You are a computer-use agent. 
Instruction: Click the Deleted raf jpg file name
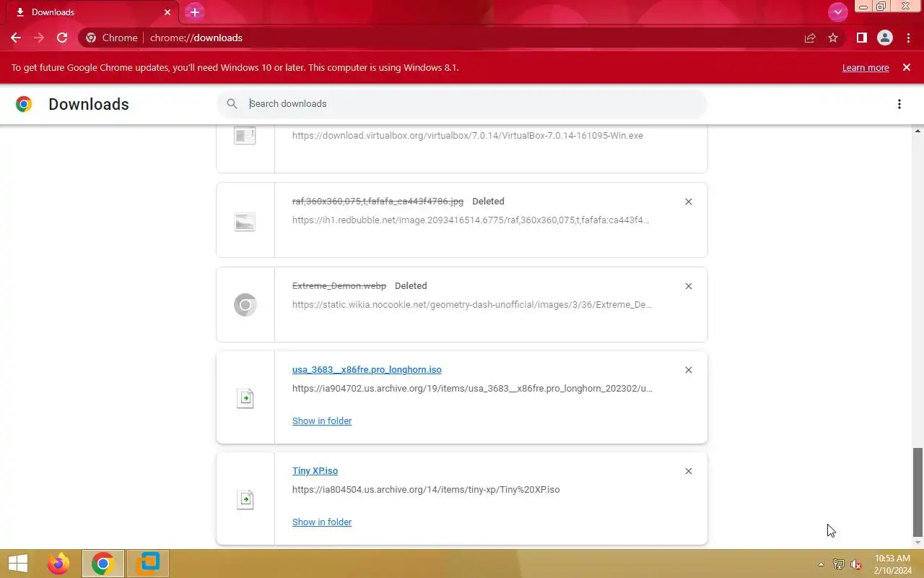pos(378,201)
